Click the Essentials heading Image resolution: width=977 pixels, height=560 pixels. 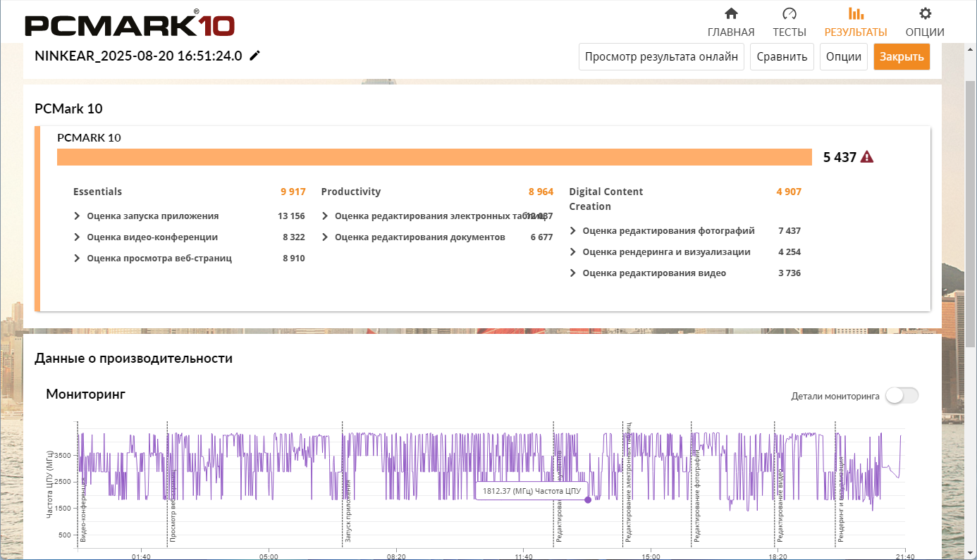point(97,192)
